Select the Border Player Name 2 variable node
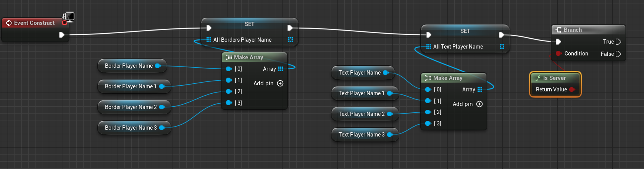 click(131, 107)
